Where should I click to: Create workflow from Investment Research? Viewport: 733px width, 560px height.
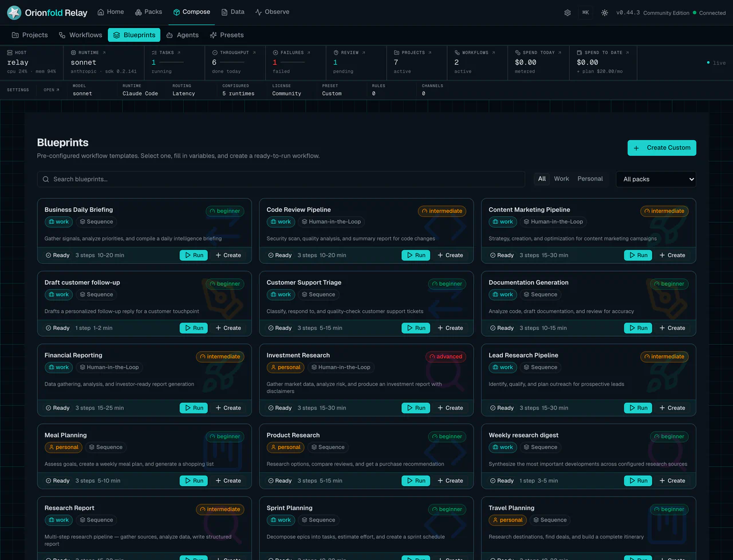pos(451,408)
